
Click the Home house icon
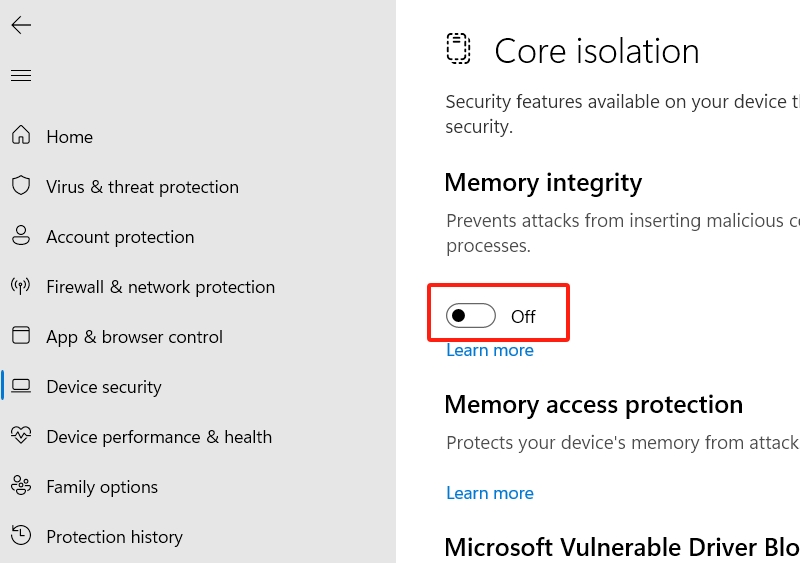click(21, 137)
